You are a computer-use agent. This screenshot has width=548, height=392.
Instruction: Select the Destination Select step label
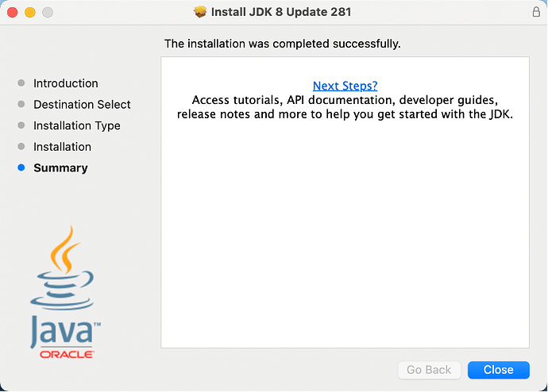[x=82, y=105]
